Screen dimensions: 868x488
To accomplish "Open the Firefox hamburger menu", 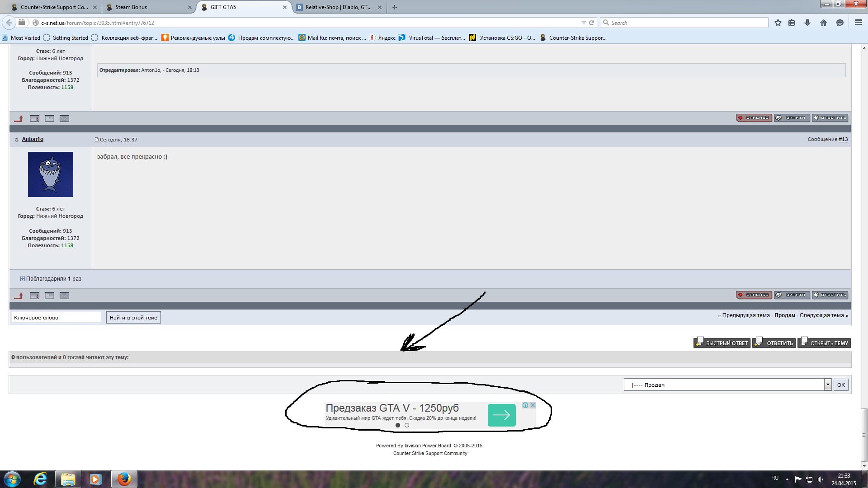I will click(x=858, y=23).
